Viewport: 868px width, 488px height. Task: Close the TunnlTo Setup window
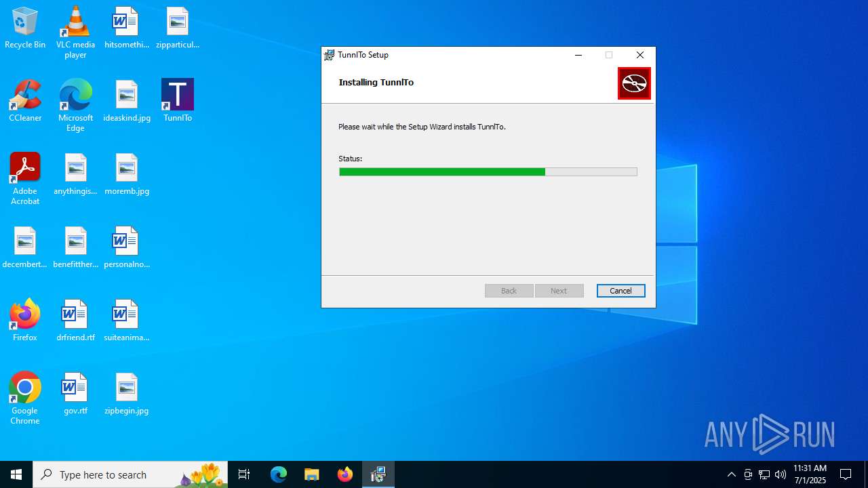tap(639, 55)
